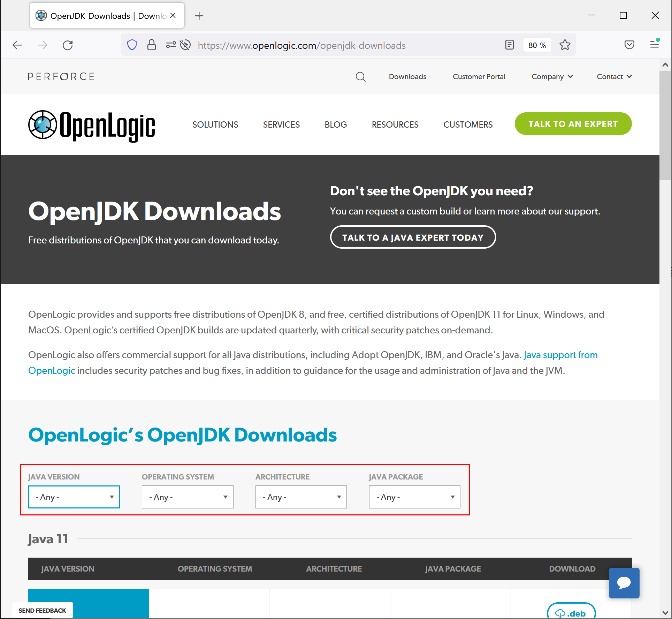
Task: Open the Architecture filter dropdown
Action: [301, 497]
